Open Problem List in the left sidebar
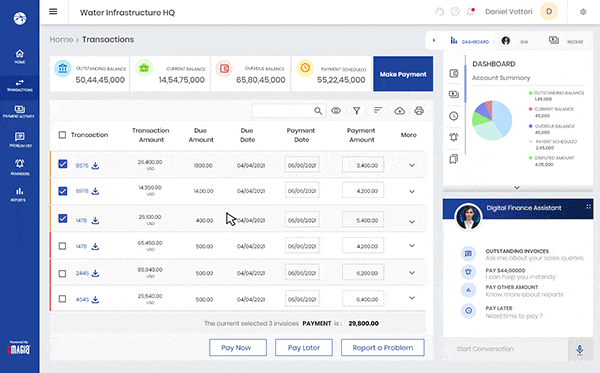The image size is (600, 373). 20,140
